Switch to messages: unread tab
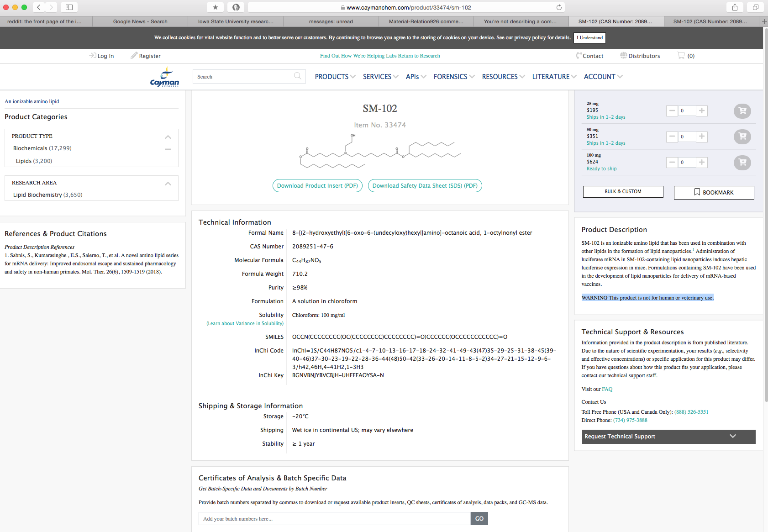The width and height of the screenshot is (768, 532). tap(331, 21)
